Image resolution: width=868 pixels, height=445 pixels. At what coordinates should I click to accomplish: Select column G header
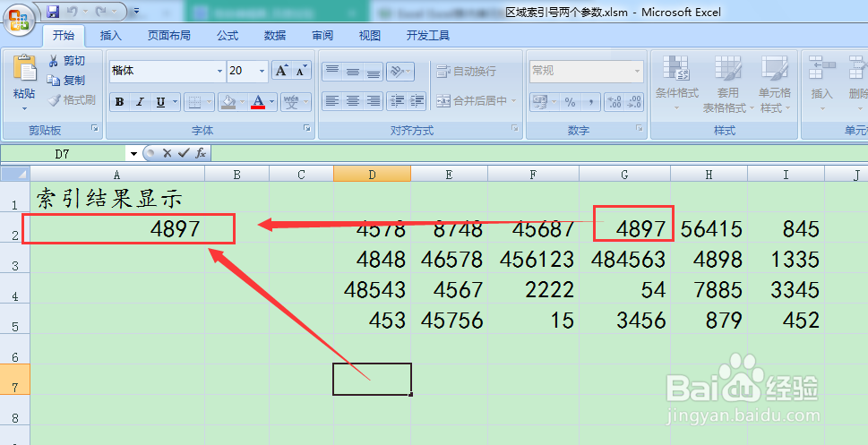click(624, 175)
